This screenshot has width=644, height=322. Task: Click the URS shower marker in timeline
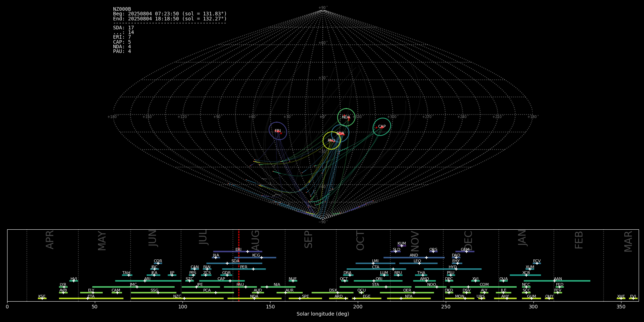point(482,298)
